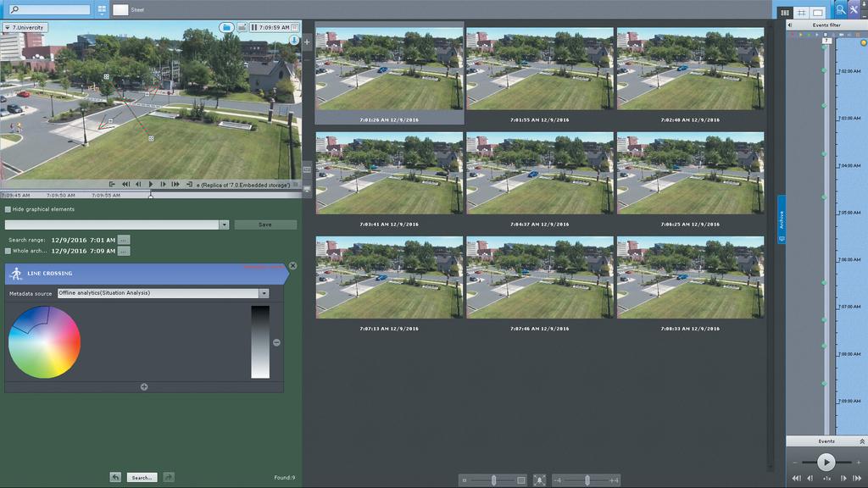Click the 7:09:50 AM mini timeline position
Image resolution: width=868 pixels, height=488 pixels.
tap(60, 196)
